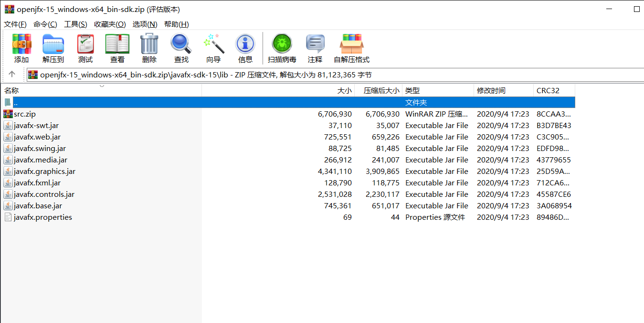Click the 解压到 (Extract to) toolbar icon
This screenshot has width=644, height=323.
pyautogui.click(x=53, y=44)
